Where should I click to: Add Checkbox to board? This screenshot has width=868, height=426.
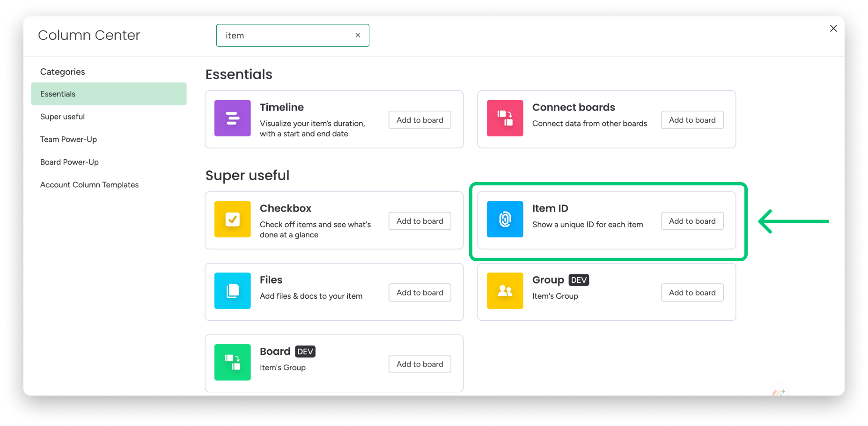(419, 221)
